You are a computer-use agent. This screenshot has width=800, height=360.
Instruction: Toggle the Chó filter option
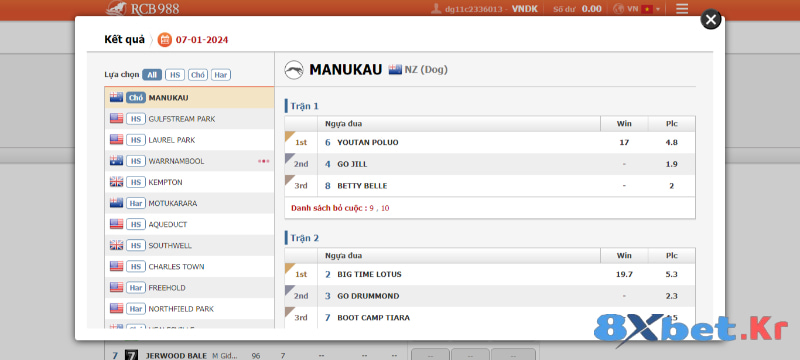[197, 75]
